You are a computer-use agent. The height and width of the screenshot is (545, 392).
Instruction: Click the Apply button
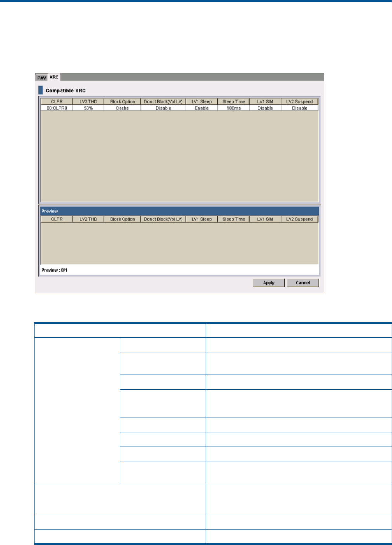[x=269, y=283]
